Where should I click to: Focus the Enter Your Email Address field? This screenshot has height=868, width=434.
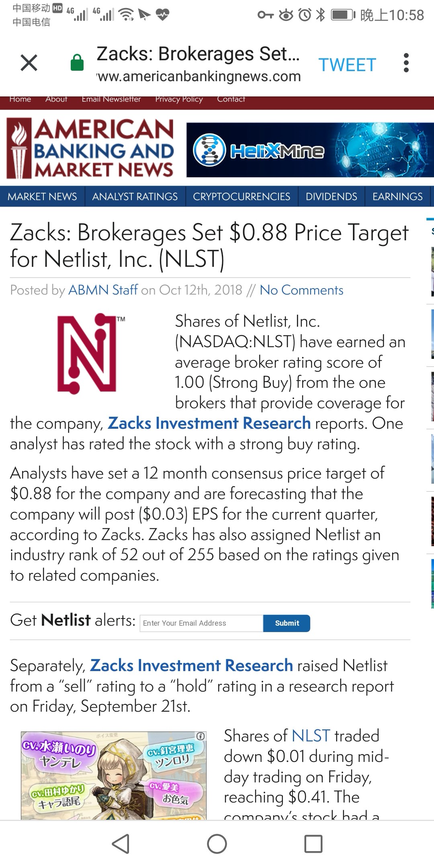[201, 623]
